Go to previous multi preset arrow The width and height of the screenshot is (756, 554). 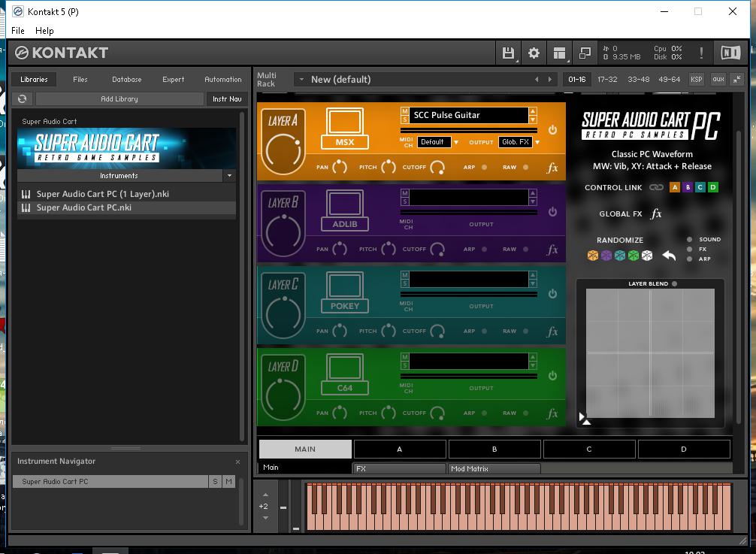click(x=537, y=79)
